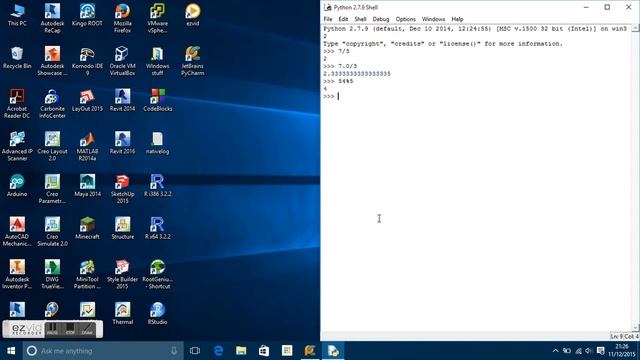Select the SketchUp 2015 shortcut
The width and height of the screenshot is (640, 360).
[122, 189]
